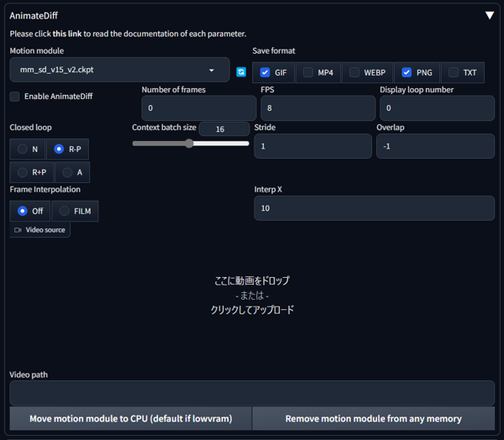
Task: Click the FPS input field
Action: (x=318, y=108)
